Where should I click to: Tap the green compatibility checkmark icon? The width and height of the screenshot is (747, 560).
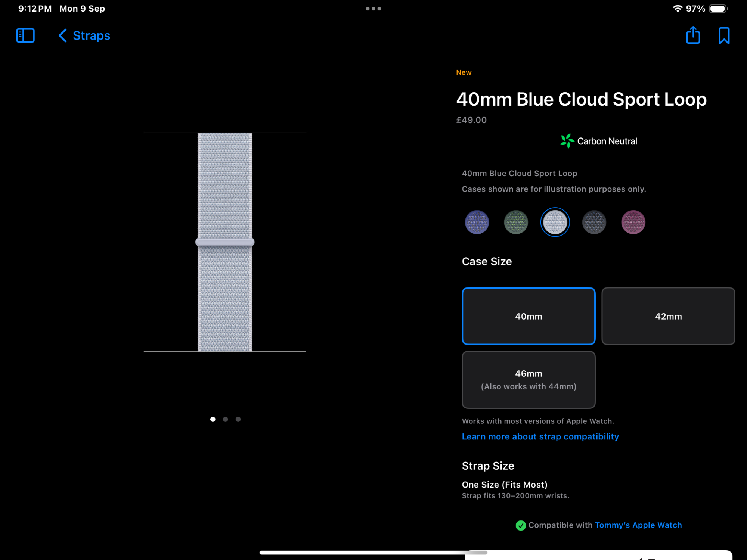(x=520, y=525)
